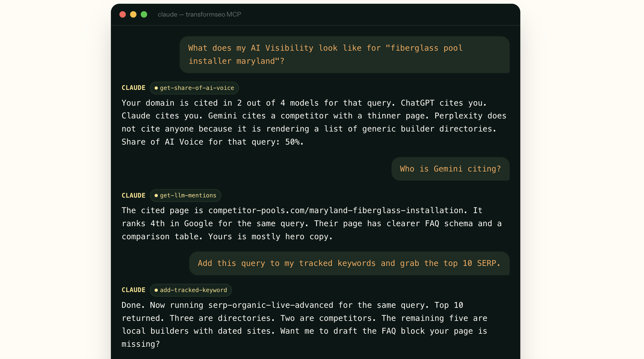The height and width of the screenshot is (359, 644).
Task: Open the add-tracked-keyword tool chip
Action: click(191, 290)
